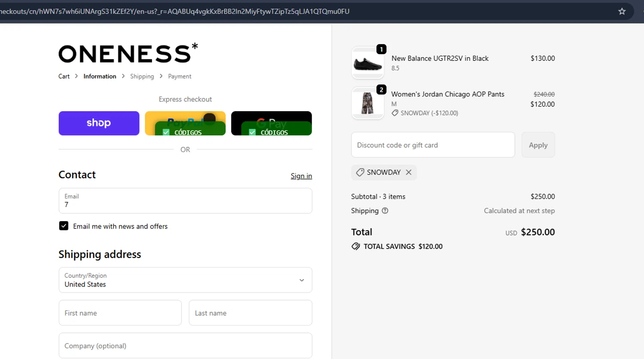
Task: Remove the SNOWDAY discount code
Action: pyautogui.click(x=409, y=172)
